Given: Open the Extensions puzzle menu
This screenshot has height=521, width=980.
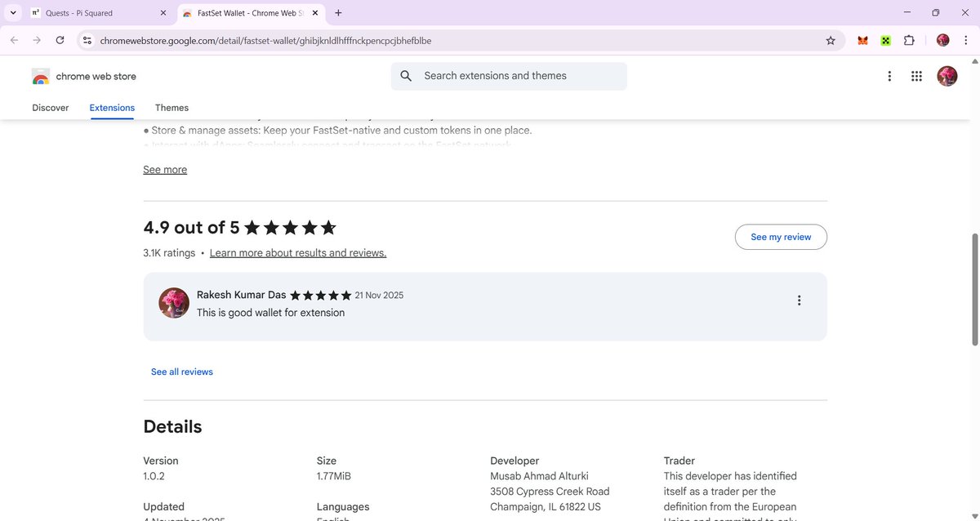Looking at the screenshot, I should pyautogui.click(x=909, y=40).
